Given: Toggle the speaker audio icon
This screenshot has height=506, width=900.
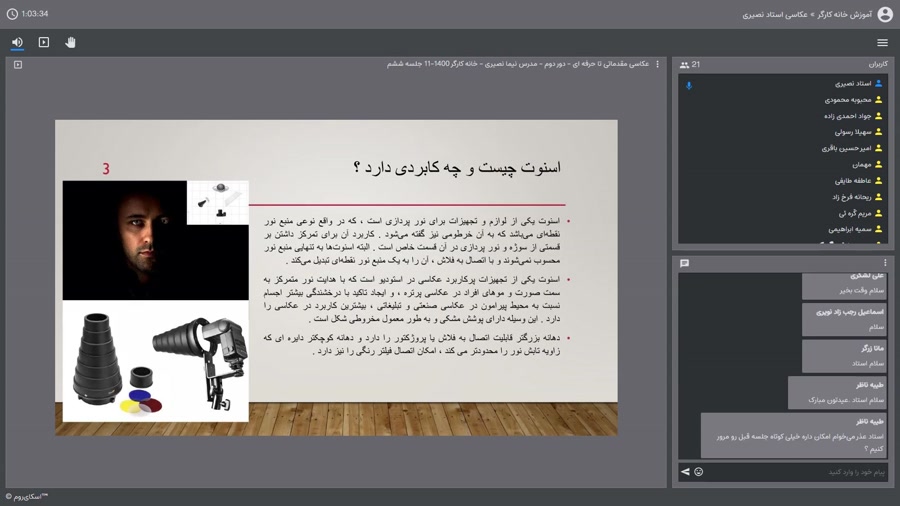Looking at the screenshot, I should [x=17, y=42].
